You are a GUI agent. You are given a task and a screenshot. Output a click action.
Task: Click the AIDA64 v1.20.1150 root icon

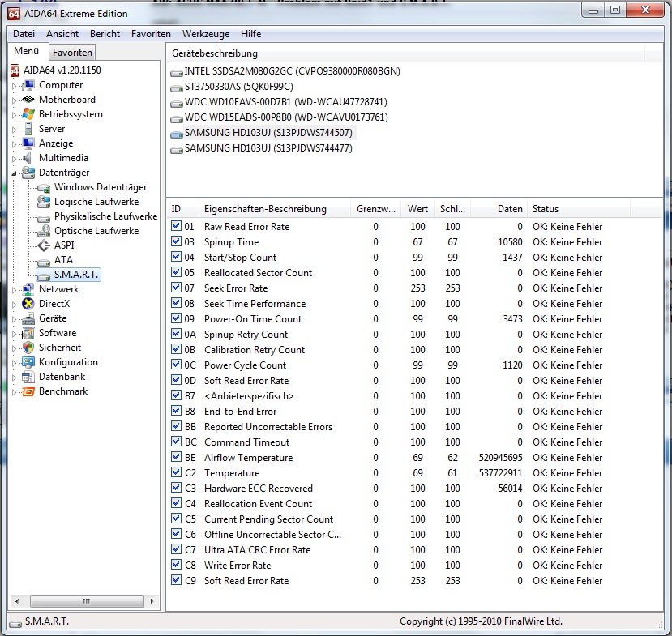coord(15,70)
